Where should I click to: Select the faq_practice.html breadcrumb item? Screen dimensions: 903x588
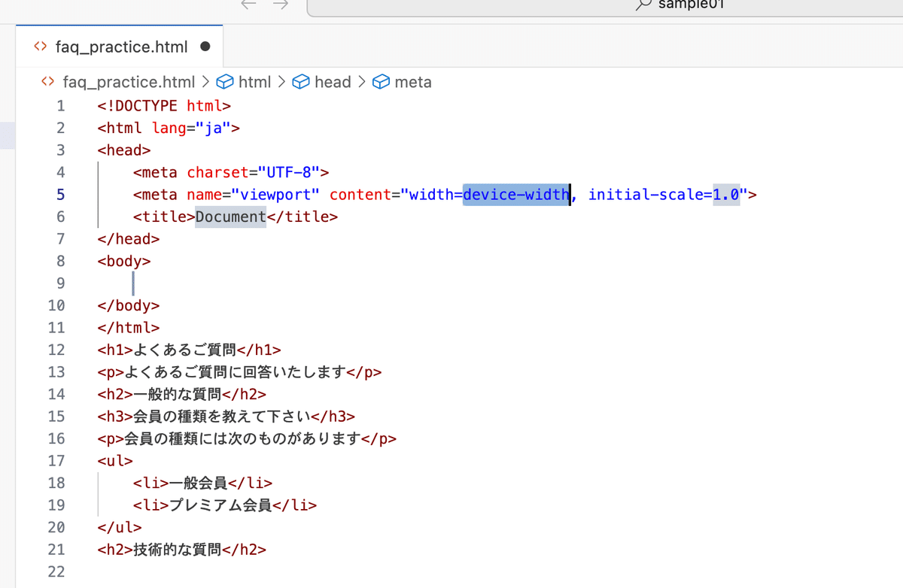128,82
